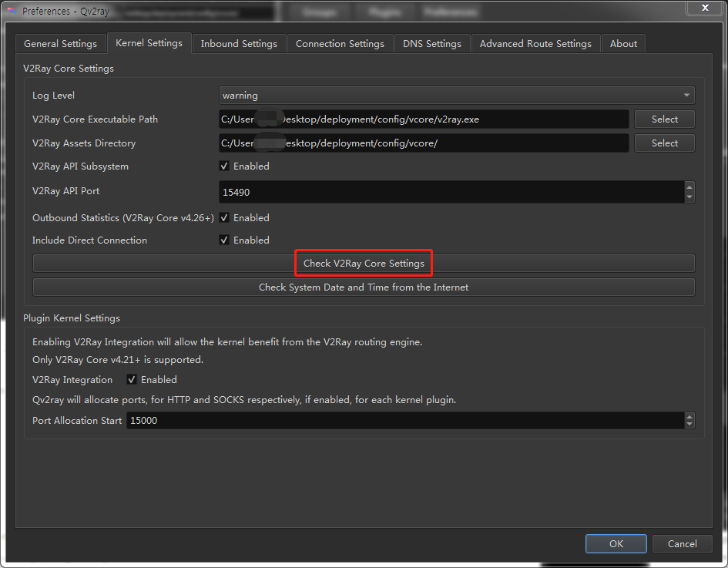Click the V2Ray Assets Directory field
Screen dimensions: 728x568
pyautogui.click(x=424, y=143)
